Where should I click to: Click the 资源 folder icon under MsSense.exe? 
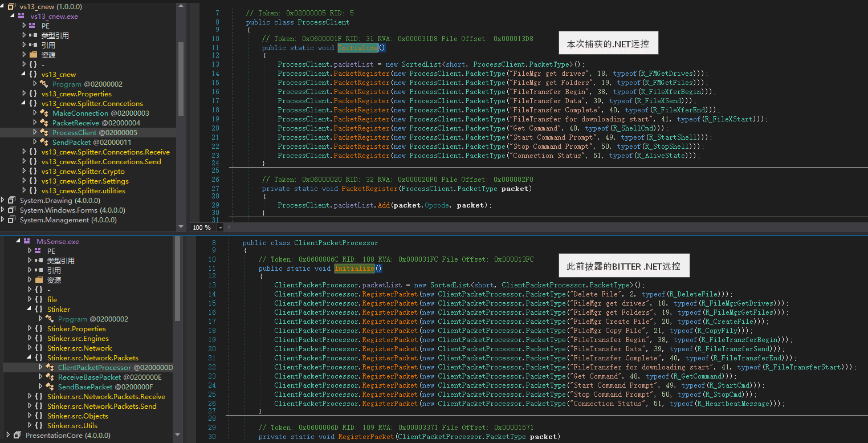point(39,280)
